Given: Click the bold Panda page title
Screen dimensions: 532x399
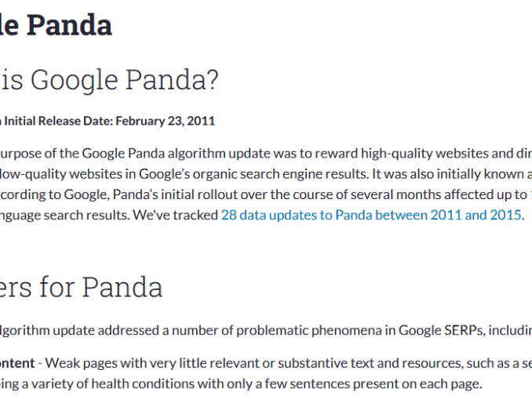Looking at the screenshot, I should [56, 25].
